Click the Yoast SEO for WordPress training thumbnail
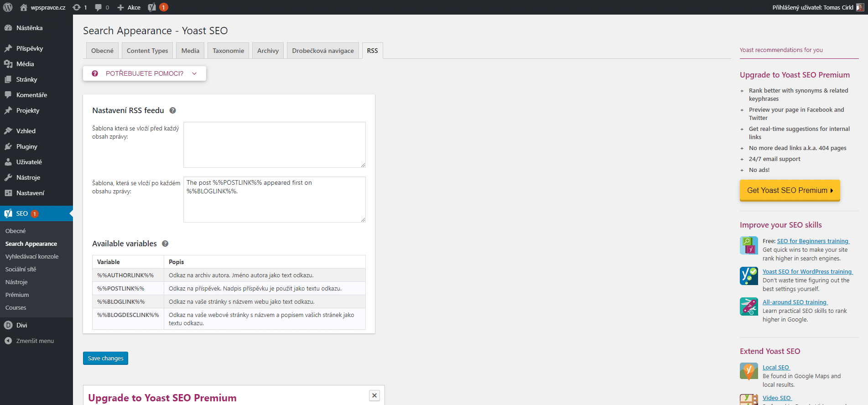 tap(749, 276)
